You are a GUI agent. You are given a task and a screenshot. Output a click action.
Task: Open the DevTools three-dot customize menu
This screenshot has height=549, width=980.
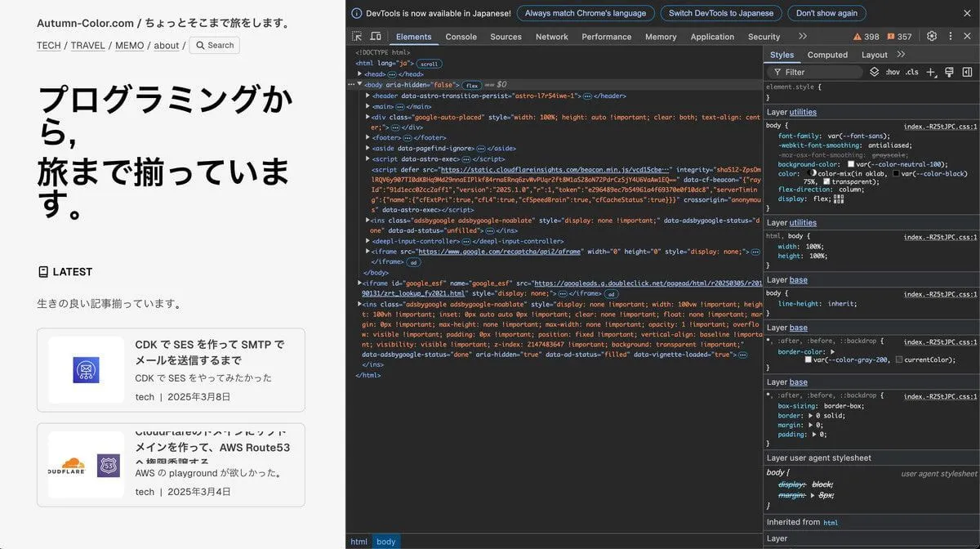tap(951, 37)
